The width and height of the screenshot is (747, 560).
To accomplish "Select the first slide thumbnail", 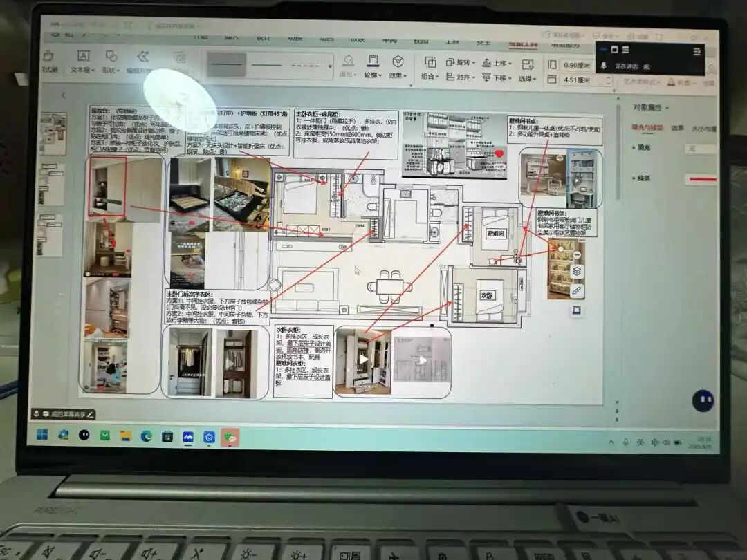I will pyautogui.click(x=53, y=134).
